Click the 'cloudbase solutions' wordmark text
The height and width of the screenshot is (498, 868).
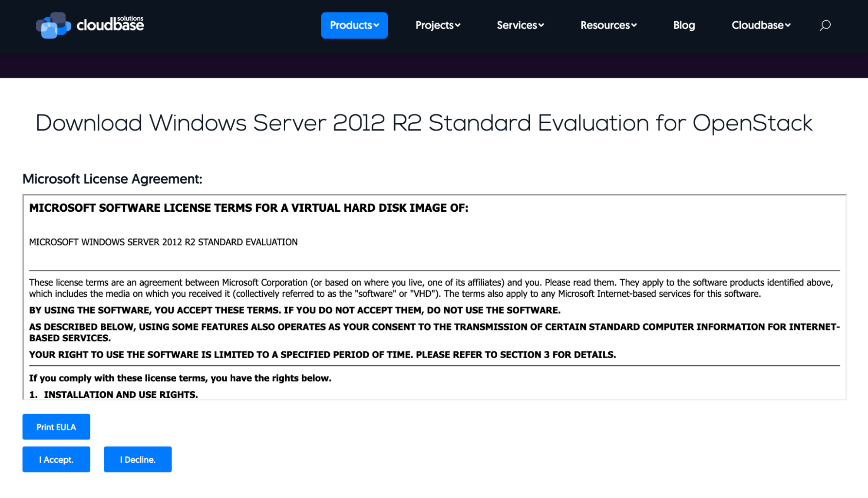tap(110, 25)
